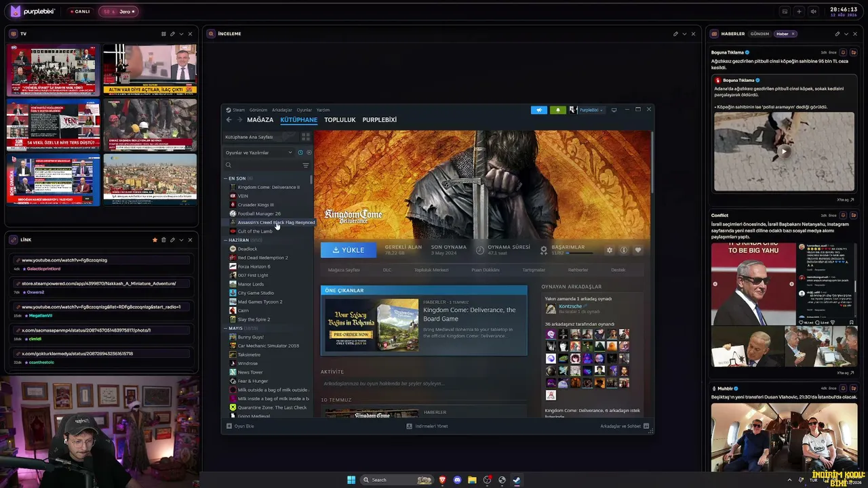Open the Mağaza Sayfası game tab
Viewport: 868px width, 488px height.
click(344, 270)
